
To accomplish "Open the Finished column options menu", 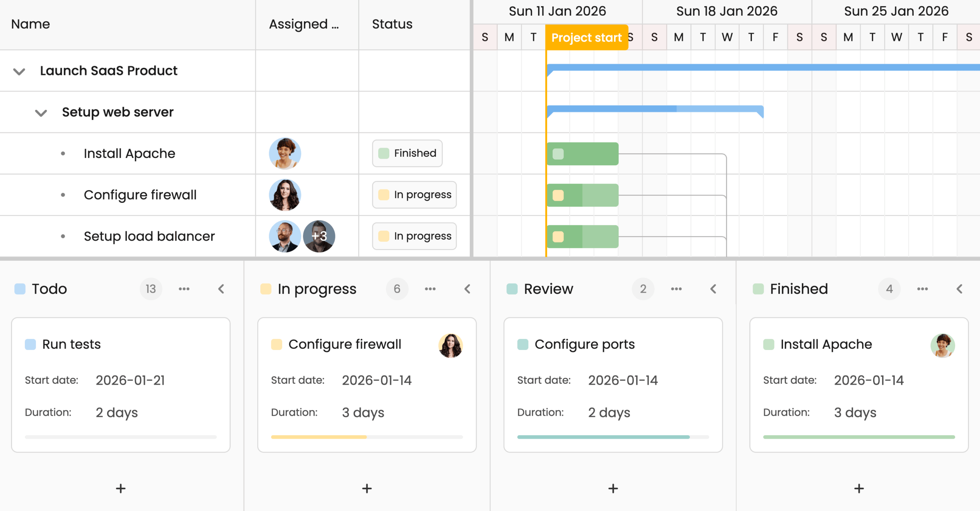I will pyautogui.click(x=922, y=289).
